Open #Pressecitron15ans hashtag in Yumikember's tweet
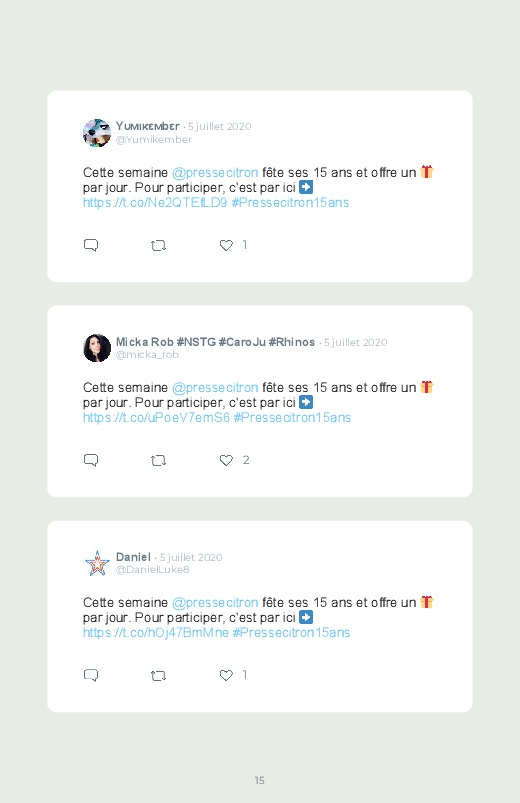 point(290,203)
